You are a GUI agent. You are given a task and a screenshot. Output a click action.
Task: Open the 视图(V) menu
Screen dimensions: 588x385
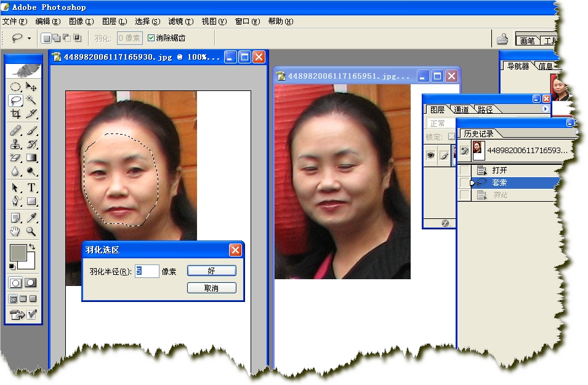point(214,22)
